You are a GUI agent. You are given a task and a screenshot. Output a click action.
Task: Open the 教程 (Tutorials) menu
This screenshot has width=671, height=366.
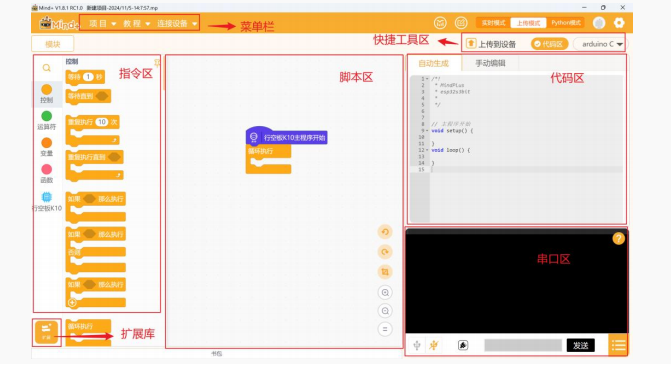click(136, 24)
